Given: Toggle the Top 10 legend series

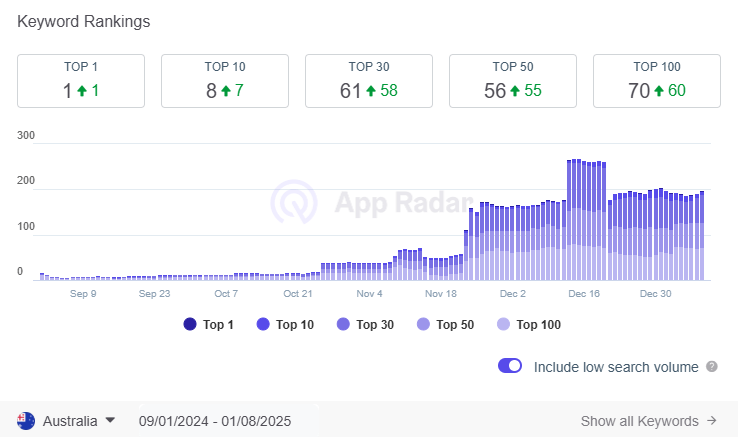Looking at the screenshot, I should (x=285, y=324).
